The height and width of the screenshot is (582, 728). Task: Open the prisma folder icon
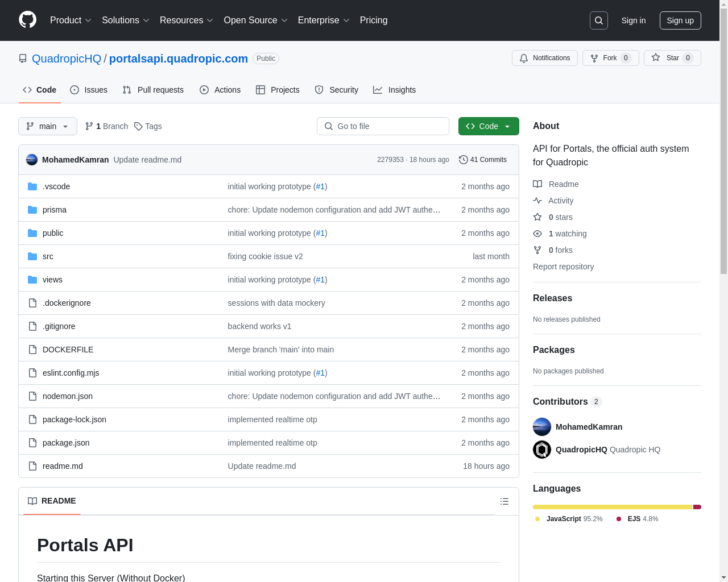tap(32, 210)
